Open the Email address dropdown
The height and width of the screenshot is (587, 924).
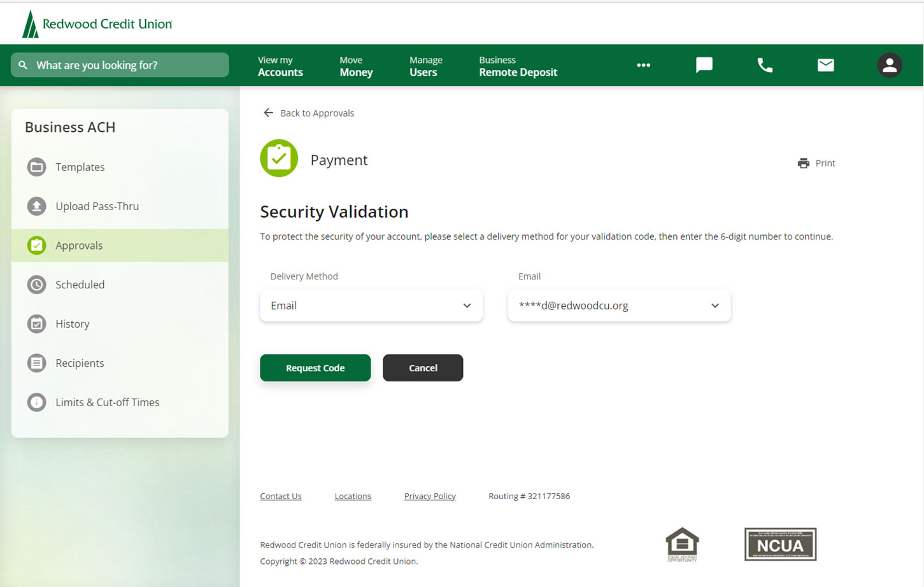point(619,306)
